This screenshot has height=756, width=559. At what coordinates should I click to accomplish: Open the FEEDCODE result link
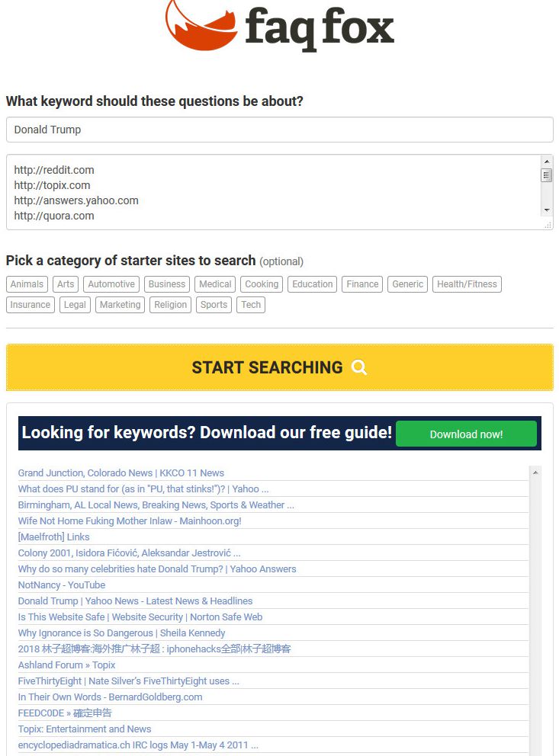[65, 713]
